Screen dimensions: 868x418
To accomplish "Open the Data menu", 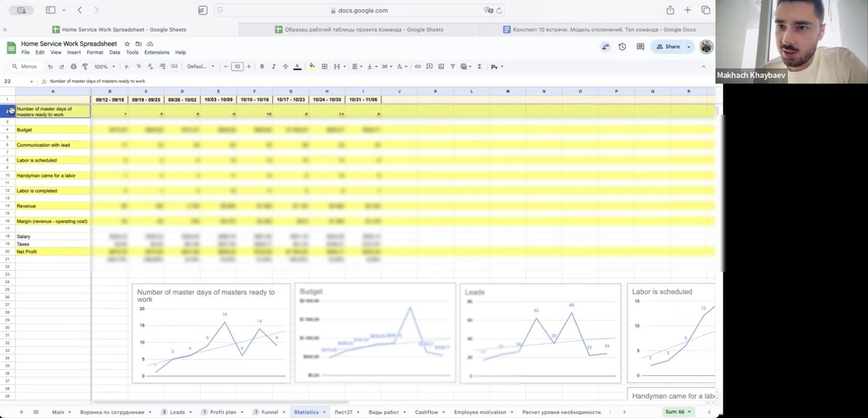I will pyautogui.click(x=115, y=52).
